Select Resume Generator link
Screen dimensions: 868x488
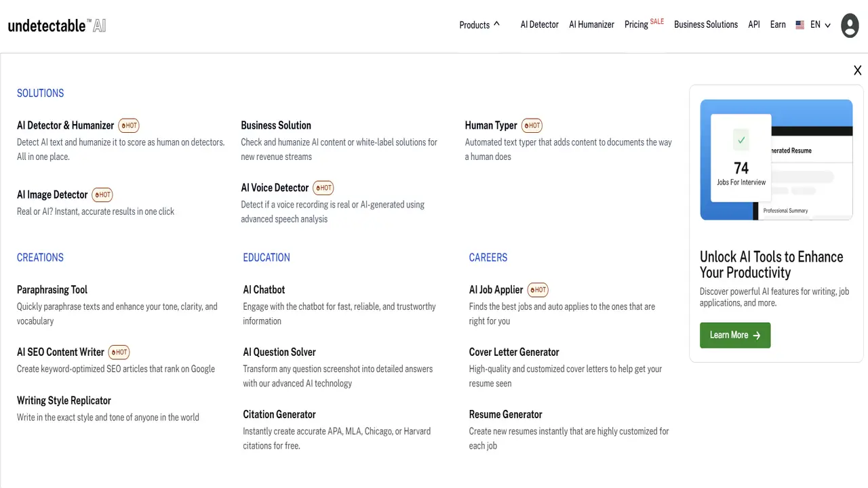click(505, 414)
